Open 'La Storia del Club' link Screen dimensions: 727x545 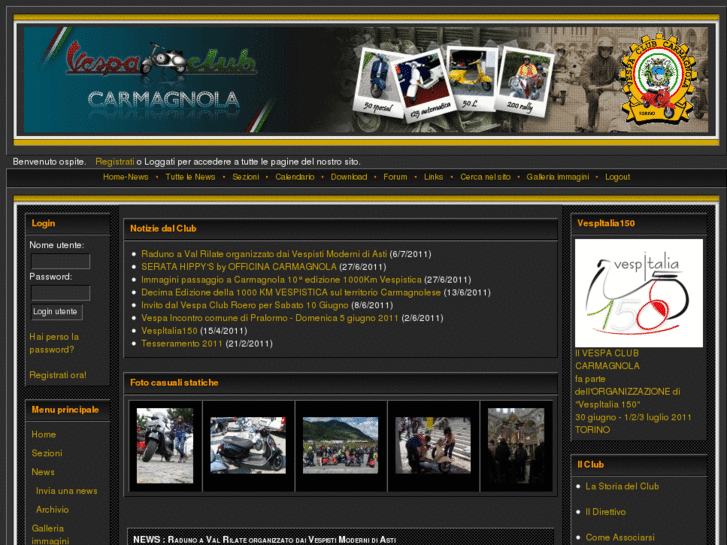[x=622, y=487]
